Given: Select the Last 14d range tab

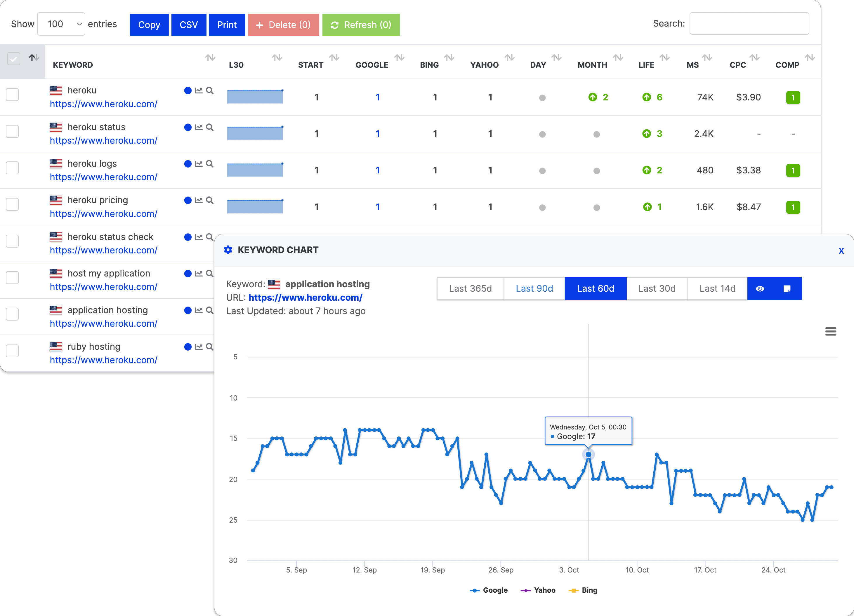Looking at the screenshot, I should 717,289.
